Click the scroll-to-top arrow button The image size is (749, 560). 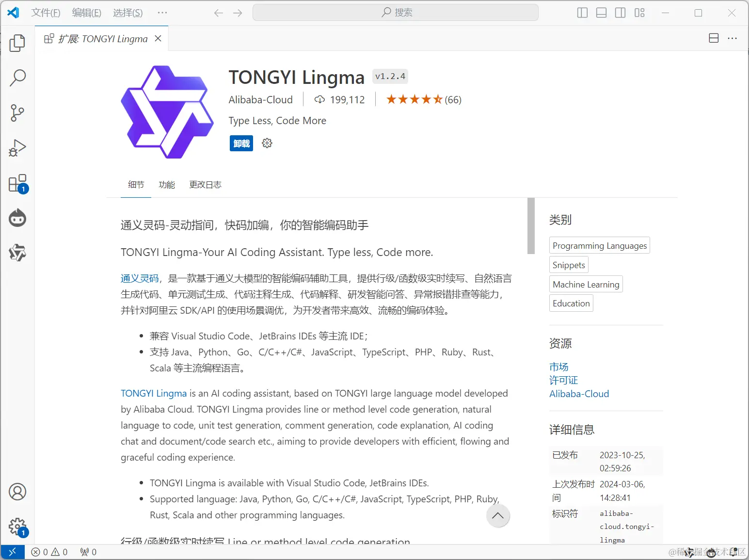point(498,516)
